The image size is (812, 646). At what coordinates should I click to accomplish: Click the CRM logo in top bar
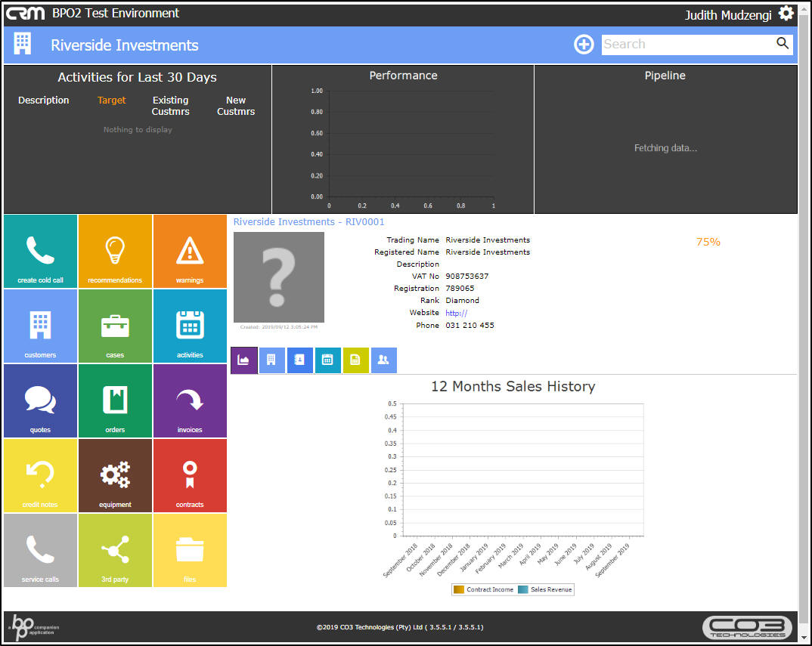click(25, 13)
